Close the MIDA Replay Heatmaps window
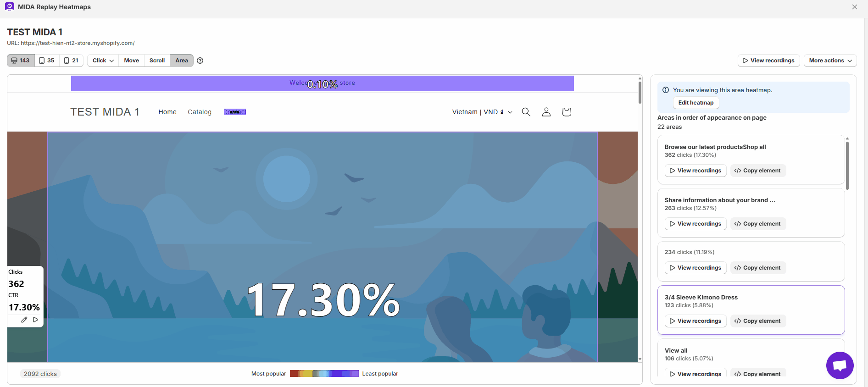868x387 pixels. coord(855,7)
